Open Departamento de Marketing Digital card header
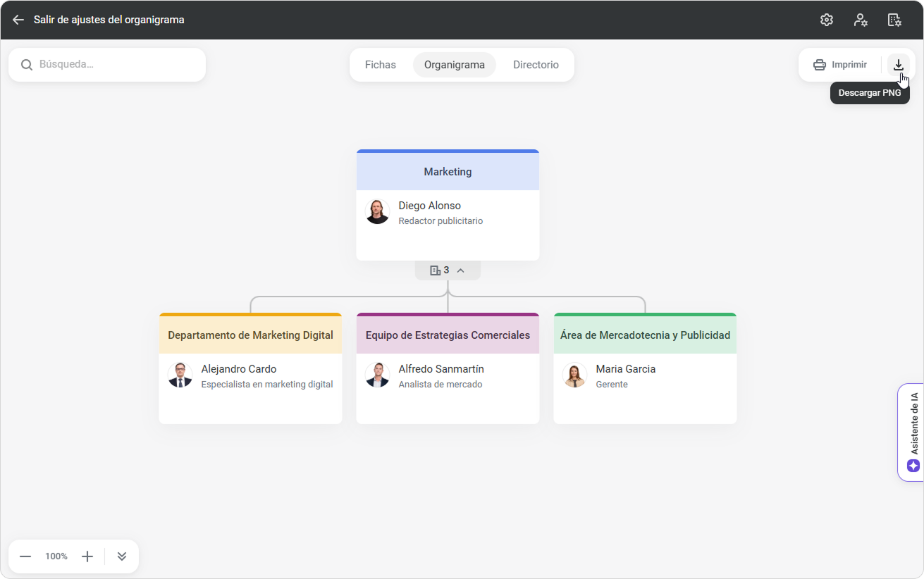This screenshot has width=924, height=579. coord(250,335)
